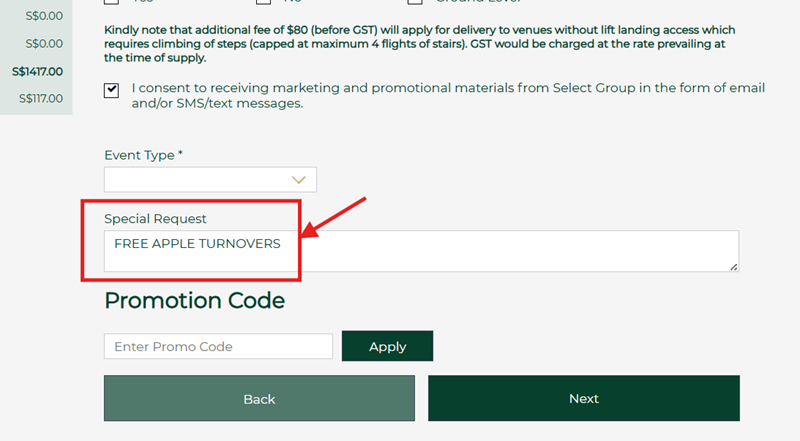Click the red arrow annotation
Screen dimensions: 800x441
coord(335,220)
